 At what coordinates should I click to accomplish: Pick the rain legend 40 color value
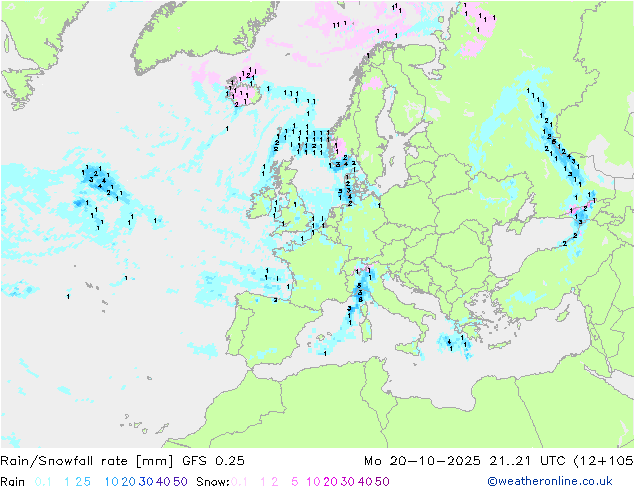click(163, 482)
